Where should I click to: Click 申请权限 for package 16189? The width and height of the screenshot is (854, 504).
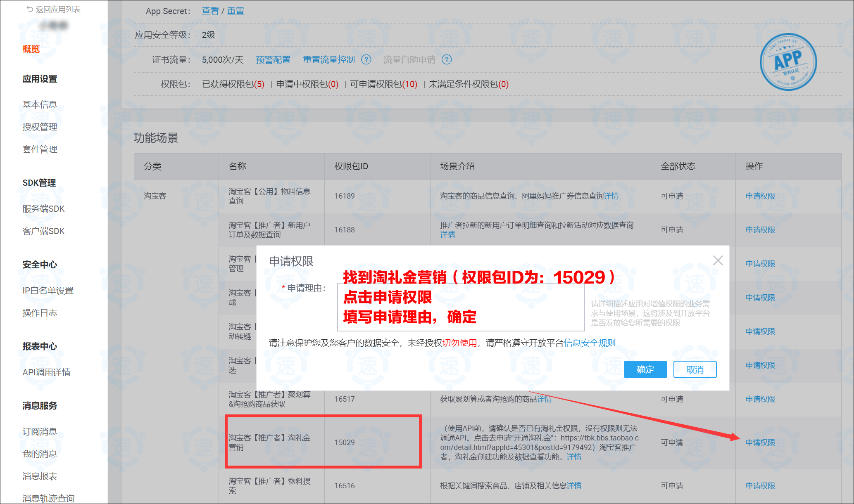click(760, 196)
